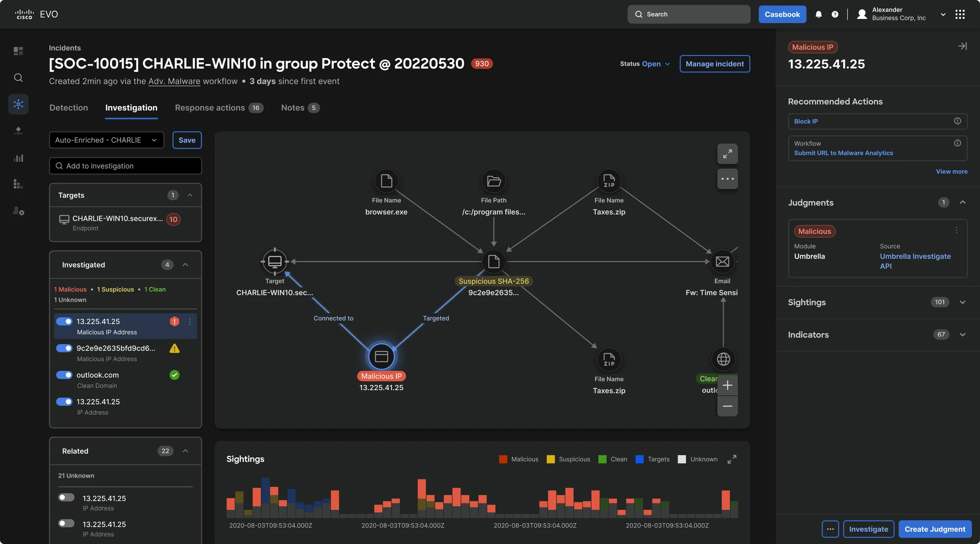Select Suspicious SHA-256 file node
Image resolution: width=980 pixels, height=544 pixels.
tap(494, 262)
